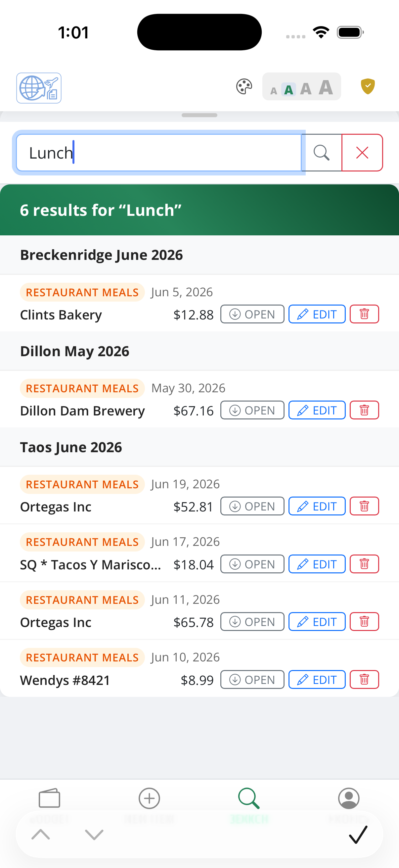The width and height of the screenshot is (399, 868).
Task: Expand the Taos June 2026 group header
Action: [x=199, y=447]
